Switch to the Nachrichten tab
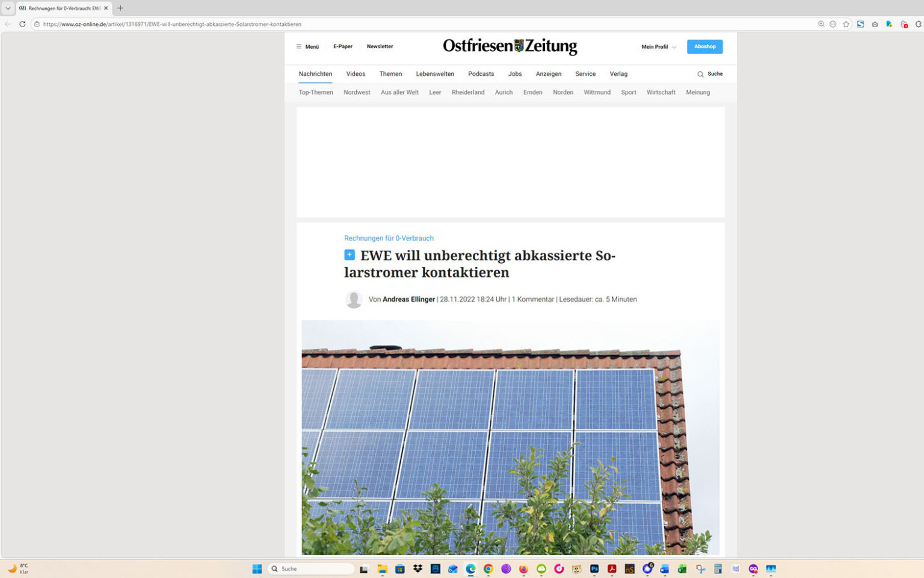The height and width of the screenshot is (578, 924). point(315,73)
